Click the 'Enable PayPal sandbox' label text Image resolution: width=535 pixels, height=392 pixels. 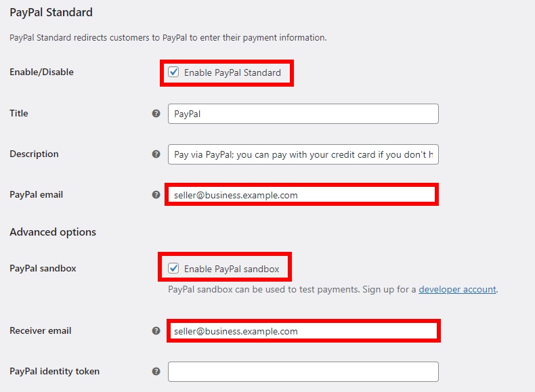[x=232, y=269]
